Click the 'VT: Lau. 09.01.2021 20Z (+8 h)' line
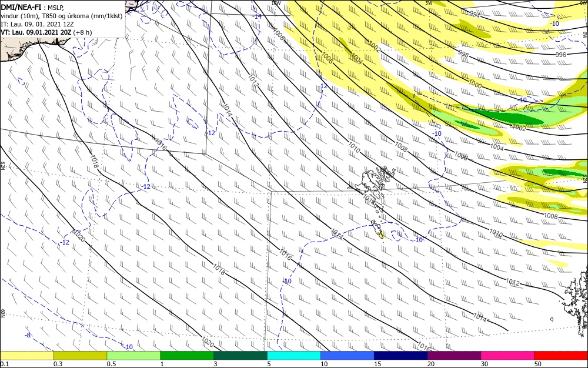Viewport: 588px width, 368px height. (46, 32)
